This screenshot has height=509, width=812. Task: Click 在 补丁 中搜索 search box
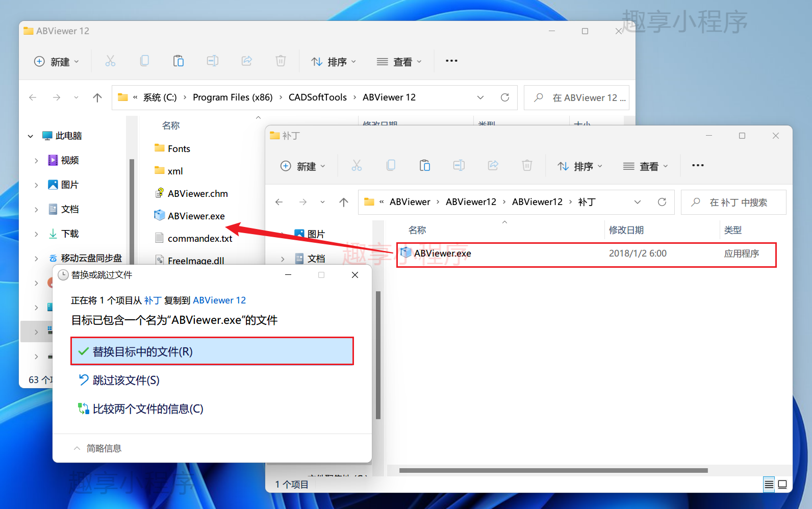click(x=733, y=202)
